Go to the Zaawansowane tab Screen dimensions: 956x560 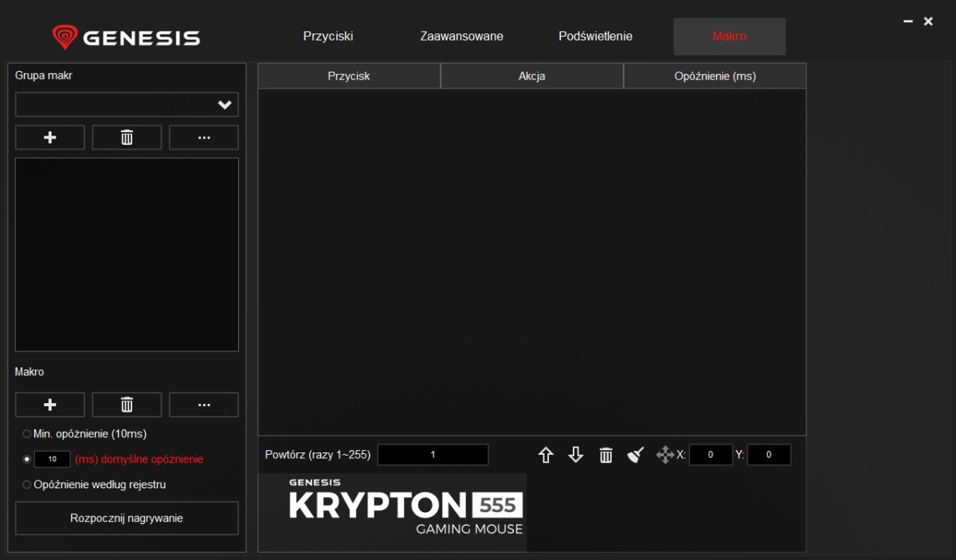[x=461, y=37]
